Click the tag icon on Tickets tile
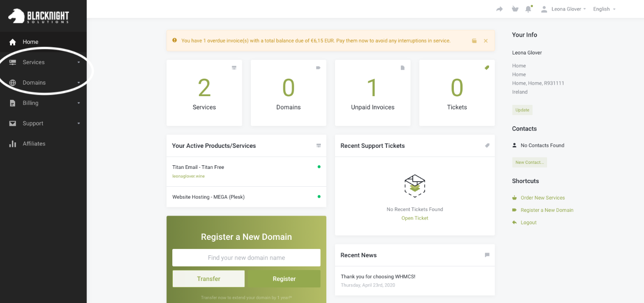Image resolution: width=644 pixels, height=303 pixels. (487, 68)
